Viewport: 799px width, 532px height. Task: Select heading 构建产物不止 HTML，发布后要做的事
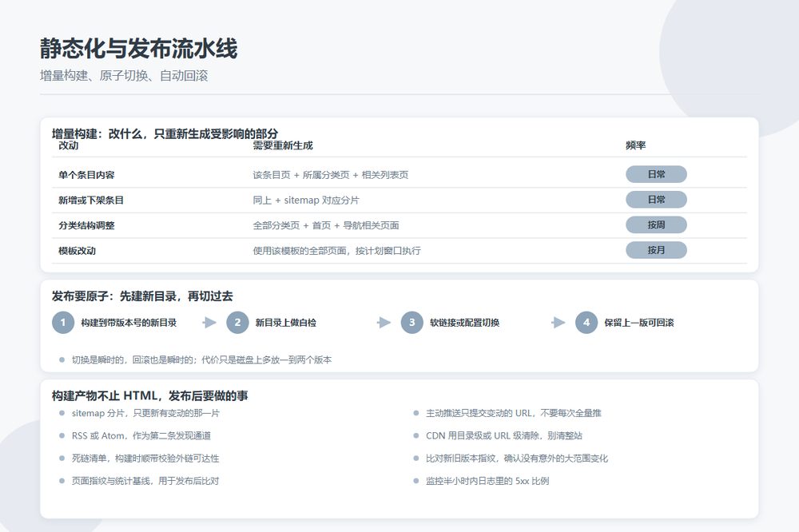pos(150,396)
